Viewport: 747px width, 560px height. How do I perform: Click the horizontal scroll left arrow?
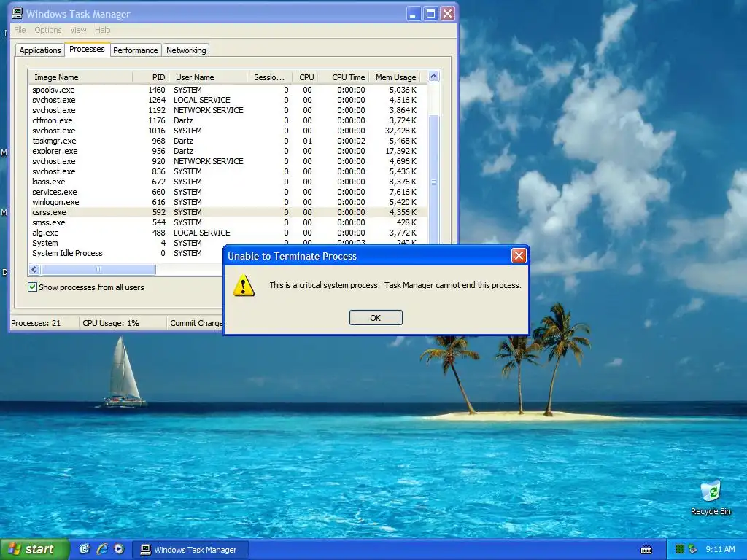(x=34, y=270)
